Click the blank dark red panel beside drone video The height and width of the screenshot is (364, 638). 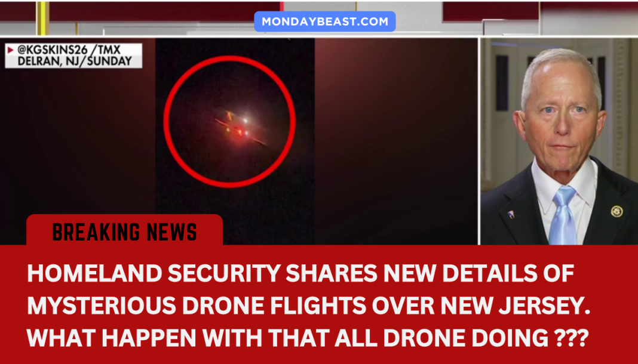coord(396,141)
